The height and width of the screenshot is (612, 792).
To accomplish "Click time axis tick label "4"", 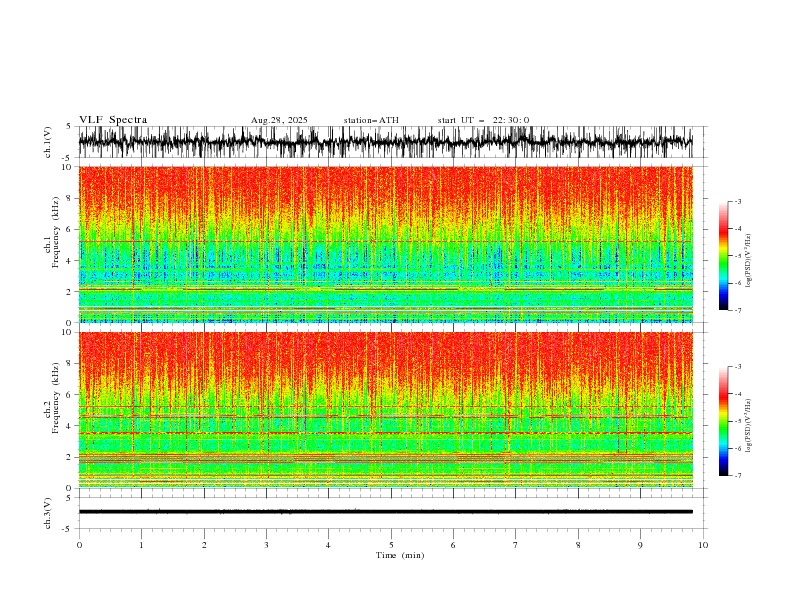I will pos(329,545).
